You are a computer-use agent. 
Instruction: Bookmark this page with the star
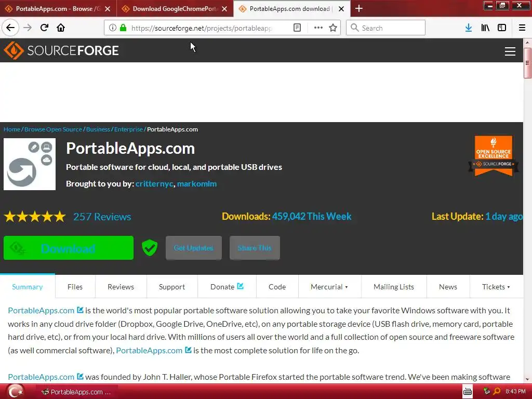[x=333, y=28]
